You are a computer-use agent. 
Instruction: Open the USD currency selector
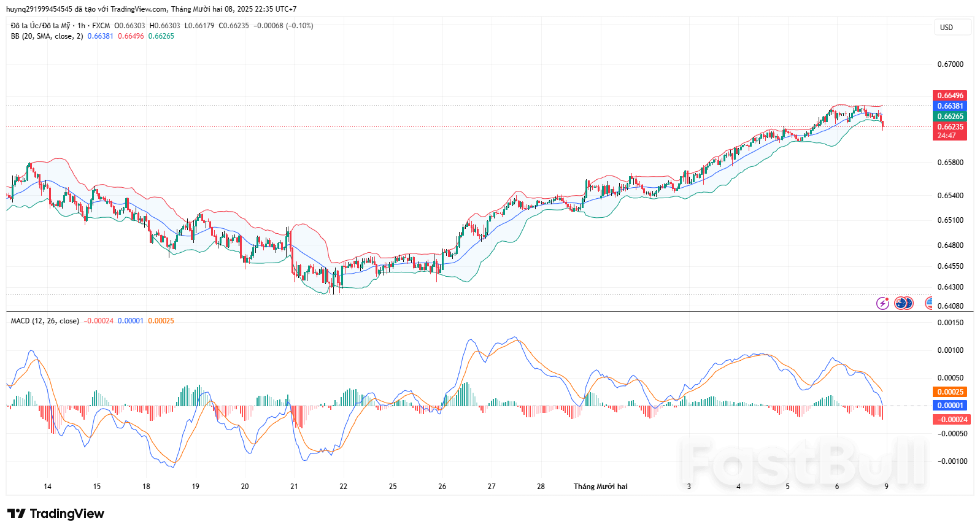point(952,28)
